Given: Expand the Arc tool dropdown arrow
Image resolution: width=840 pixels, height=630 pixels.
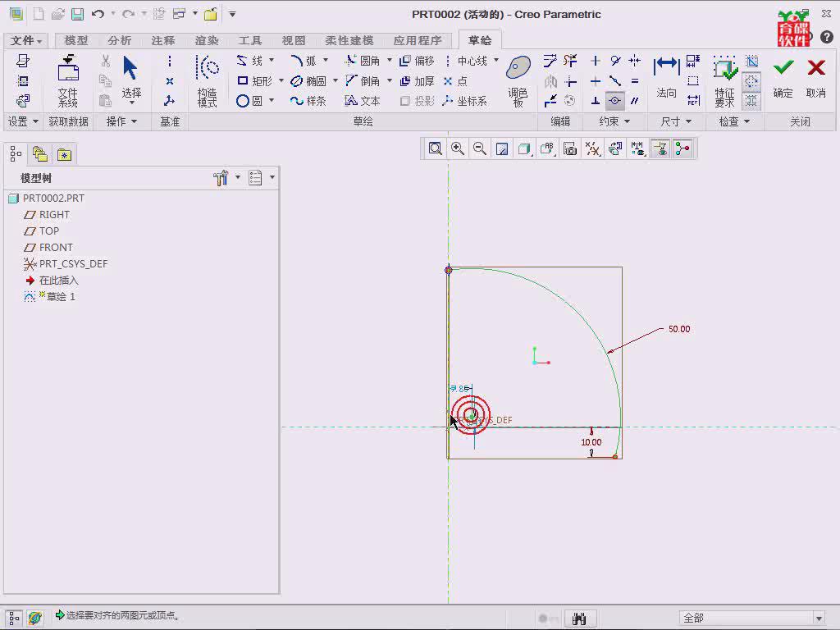Looking at the screenshot, I should (326, 60).
